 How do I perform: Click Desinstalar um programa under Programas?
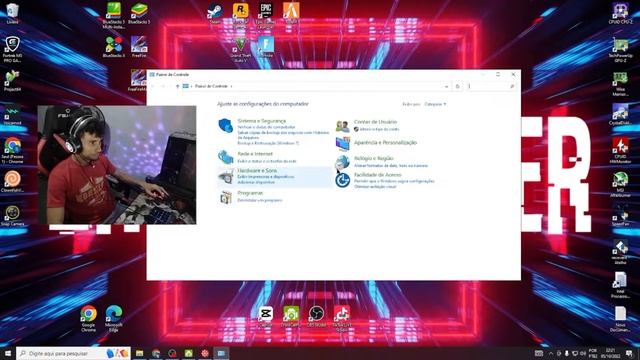tap(260, 200)
